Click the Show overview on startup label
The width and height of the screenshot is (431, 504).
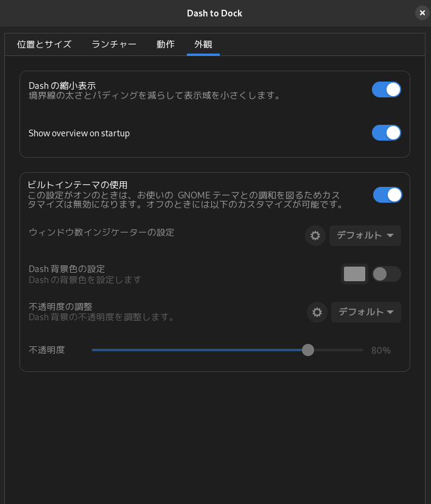(x=79, y=133)
